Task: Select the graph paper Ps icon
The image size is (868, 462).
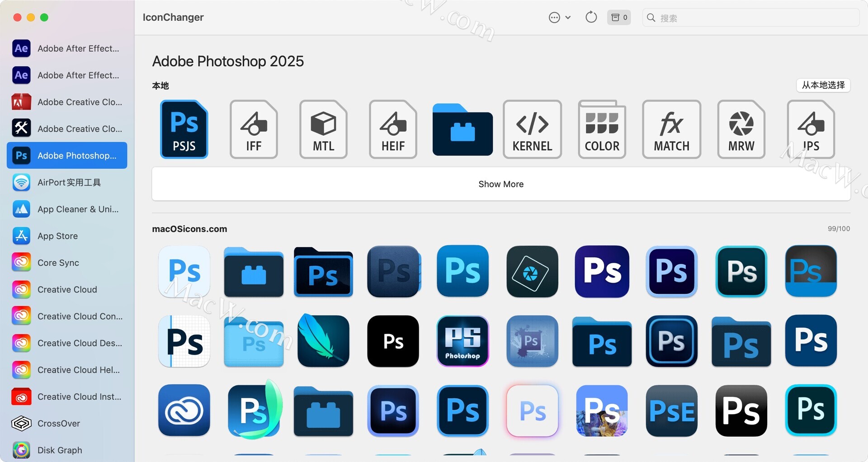Action: coord(184,341)
